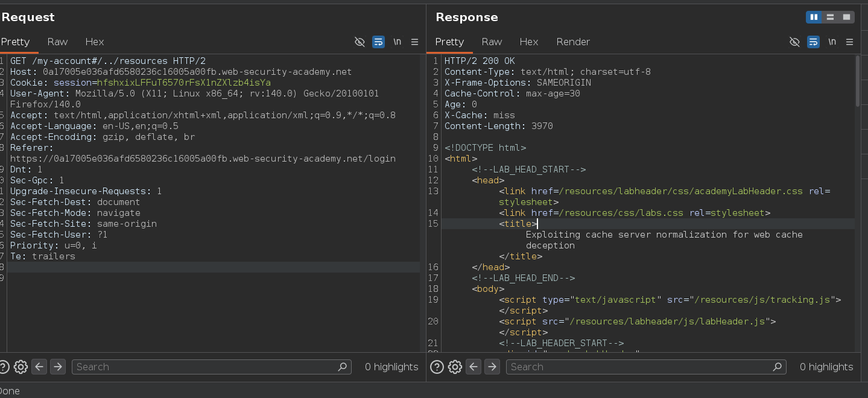Switch Request view to Hex tab

point(95,42)
